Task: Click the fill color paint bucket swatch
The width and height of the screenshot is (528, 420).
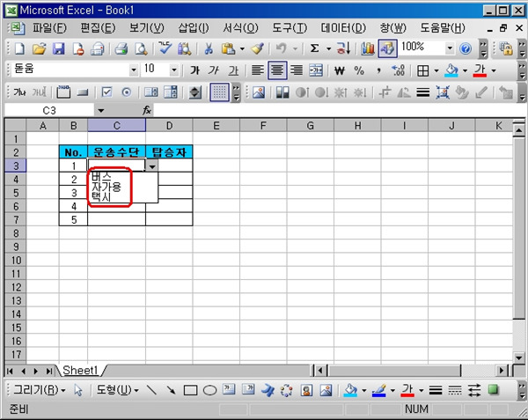Action: click(451, 70)
